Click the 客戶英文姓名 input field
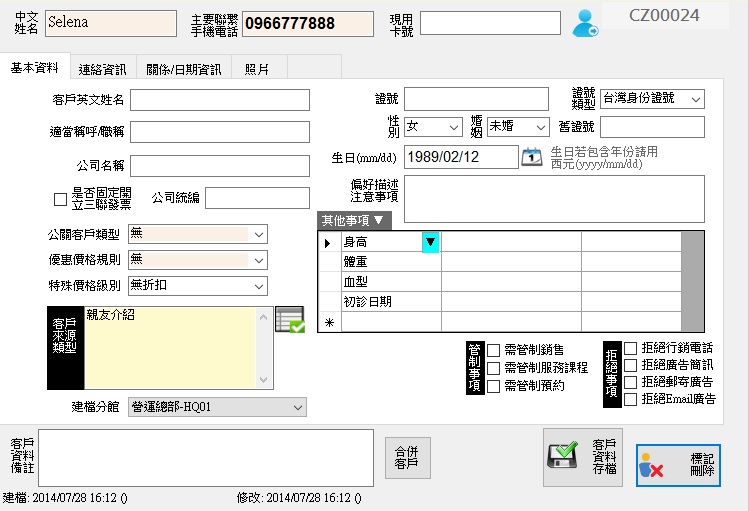The width and height of the screenshot is (749, 511). (198, 99)
